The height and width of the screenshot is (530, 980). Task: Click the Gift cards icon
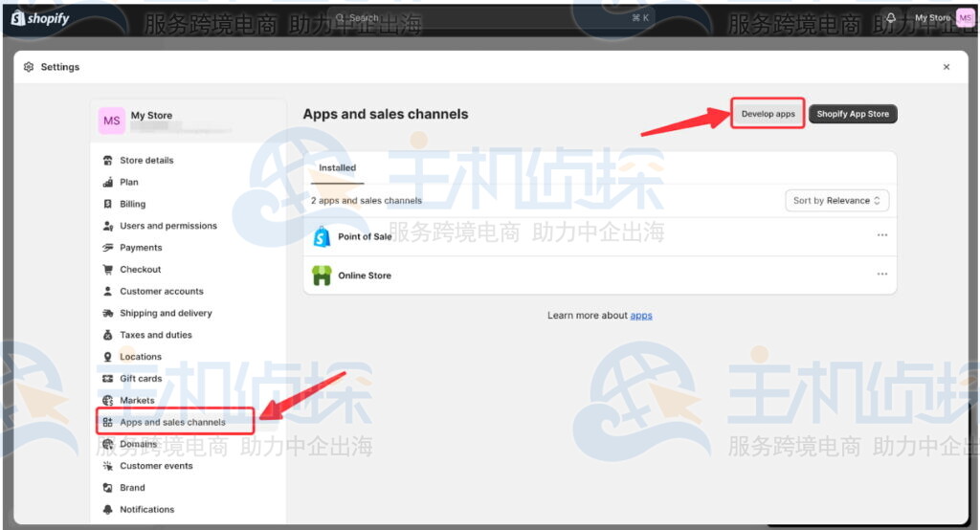[107, 379]
